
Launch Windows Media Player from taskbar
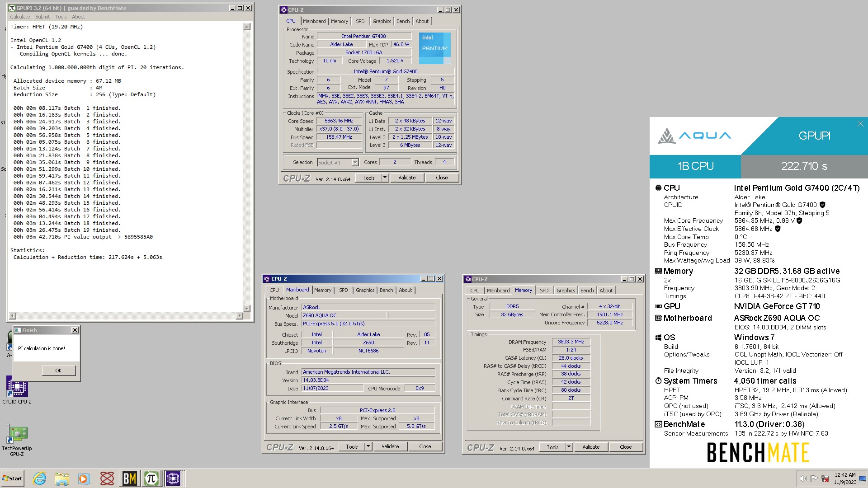pos(84,479)
